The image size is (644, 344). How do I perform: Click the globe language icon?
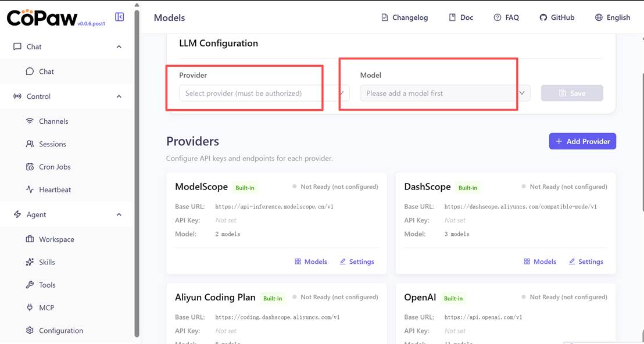pos(599,17)
